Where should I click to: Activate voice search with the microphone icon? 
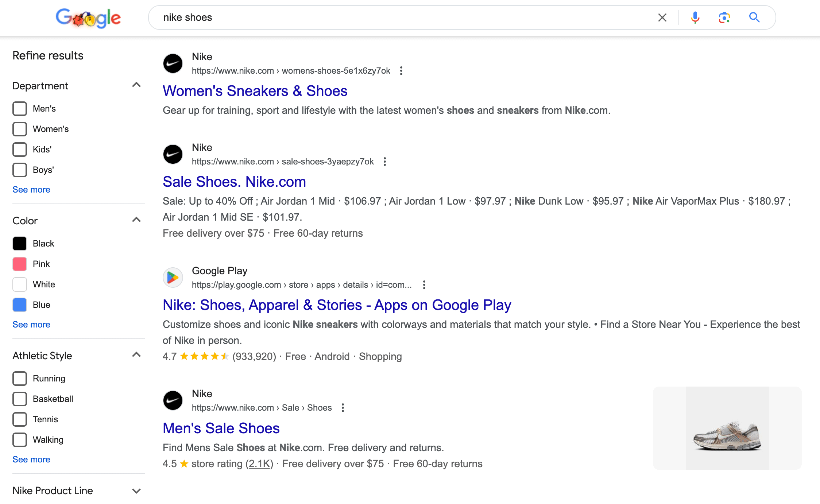click(695, 17)
